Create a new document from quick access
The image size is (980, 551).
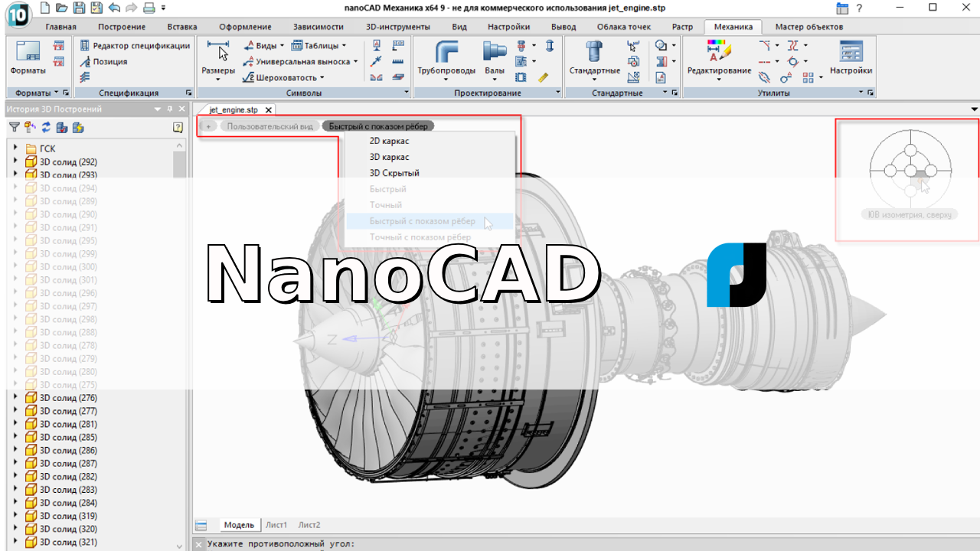(x=45, y=8)
